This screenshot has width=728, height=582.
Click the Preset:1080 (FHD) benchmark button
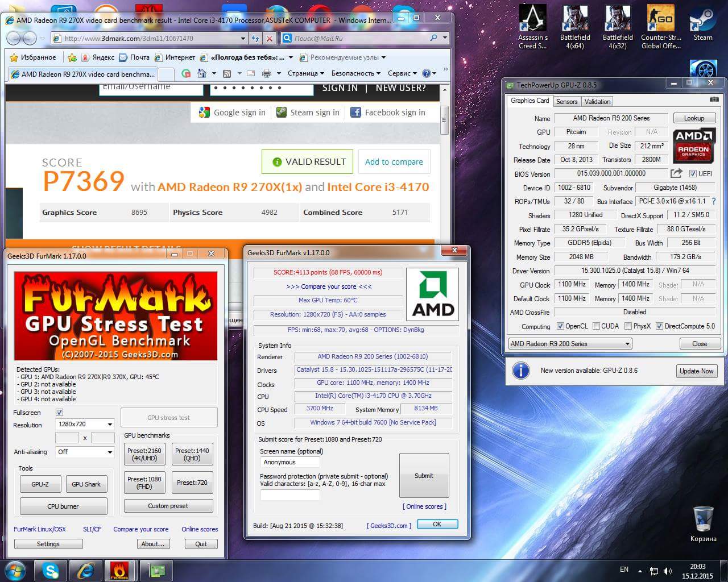pyautogui.click(x=144, y=483)
